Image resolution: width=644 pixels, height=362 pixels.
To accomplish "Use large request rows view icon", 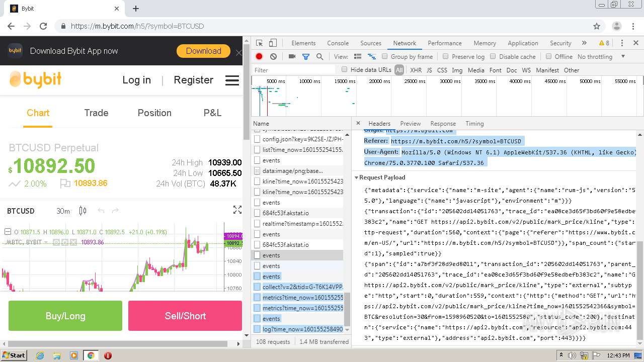I will (358, 57).
